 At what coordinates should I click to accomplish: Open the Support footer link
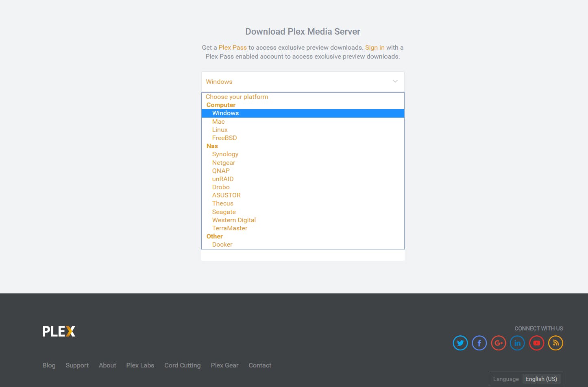(77, 365)
